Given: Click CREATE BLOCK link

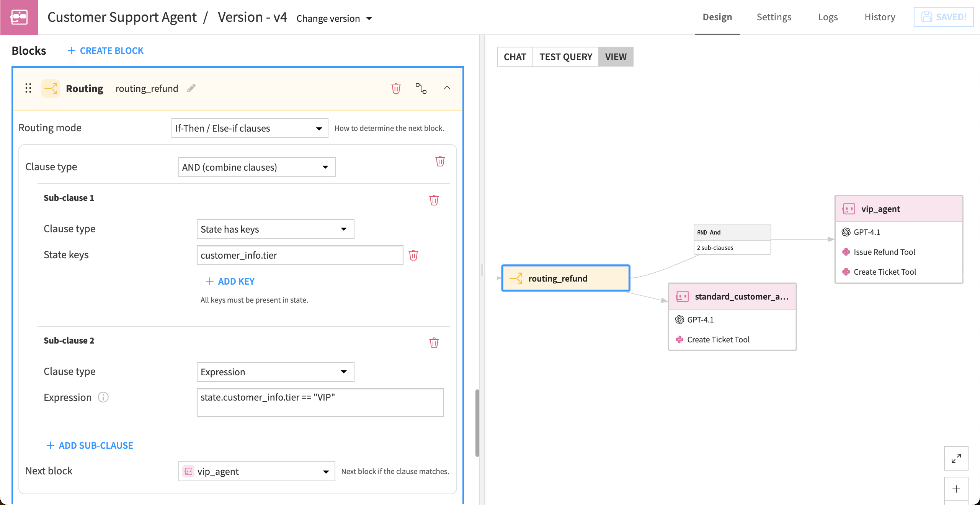Looking at the screenshot, I should tap(105, 50).
